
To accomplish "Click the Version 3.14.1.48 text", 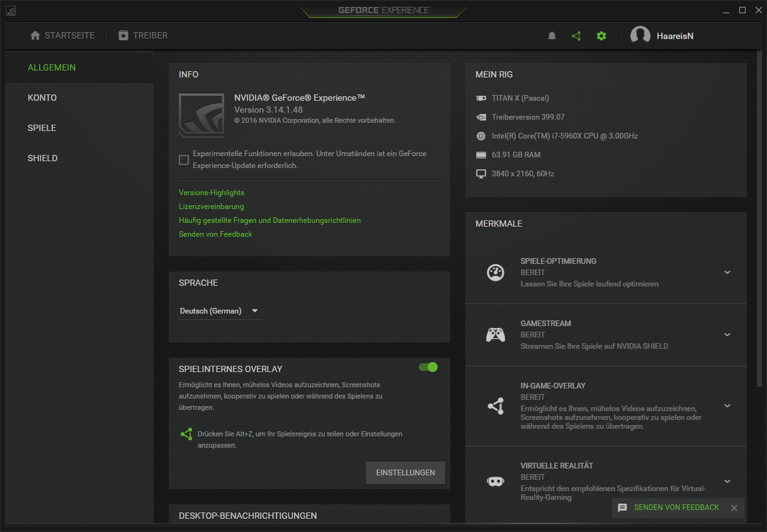I will click(x=268, y=110).
